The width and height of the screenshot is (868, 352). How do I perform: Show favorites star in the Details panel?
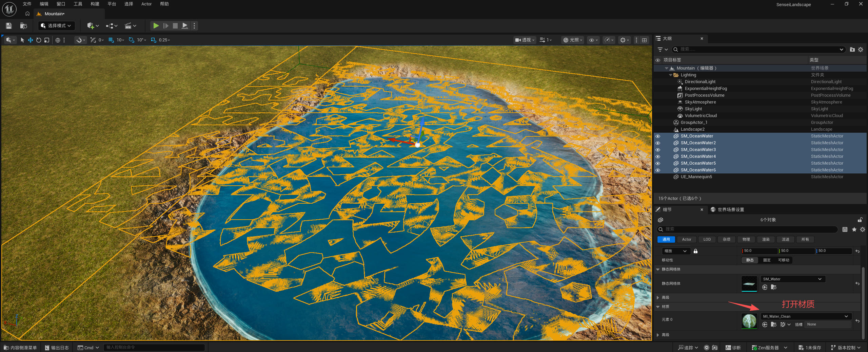[854, 229]
